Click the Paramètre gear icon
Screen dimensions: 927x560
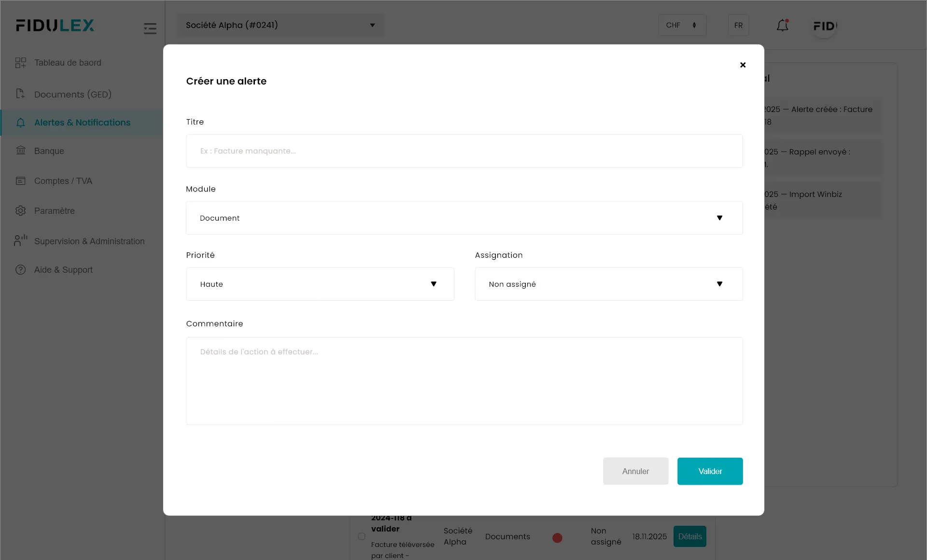[x=20, y=211]
